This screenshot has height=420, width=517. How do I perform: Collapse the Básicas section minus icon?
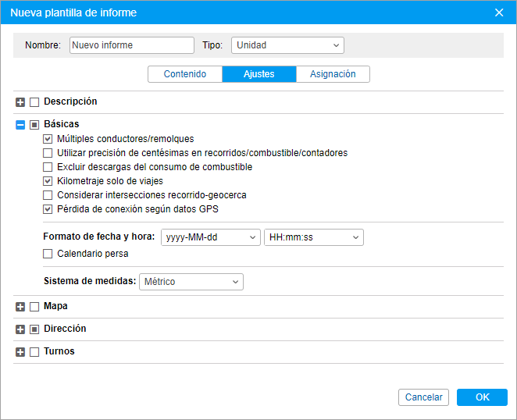[x=20, y=125]
